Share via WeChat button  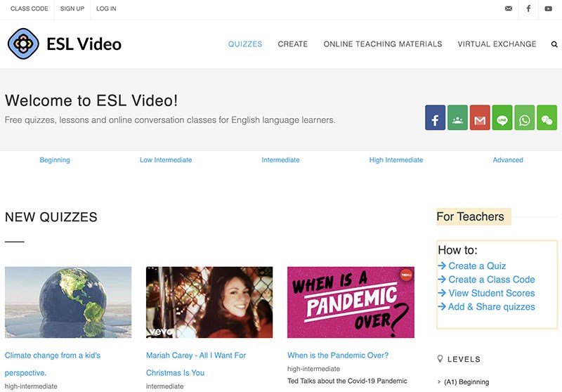(x=547, y=117)
